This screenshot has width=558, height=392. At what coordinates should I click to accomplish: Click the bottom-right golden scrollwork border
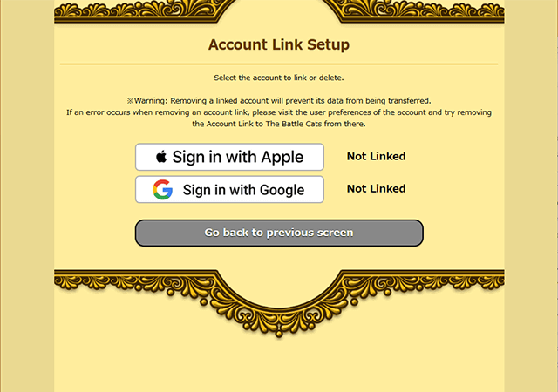[425, 281]
